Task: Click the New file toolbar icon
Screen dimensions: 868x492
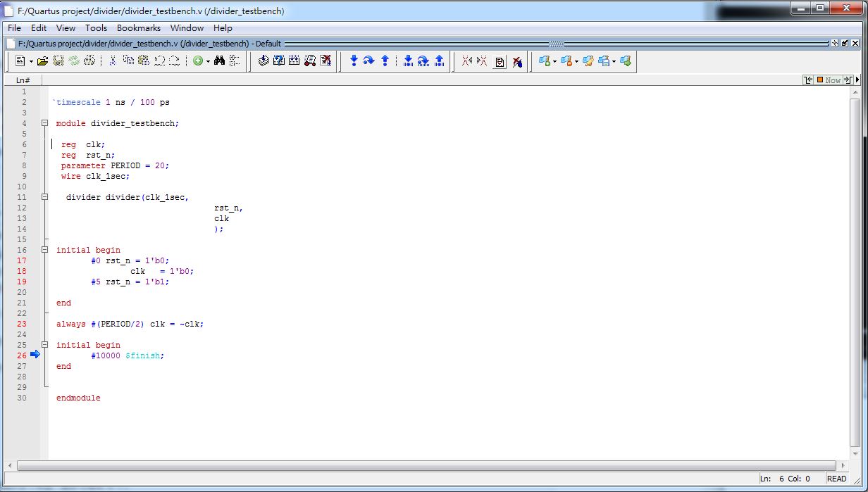Action: (20, 61)
